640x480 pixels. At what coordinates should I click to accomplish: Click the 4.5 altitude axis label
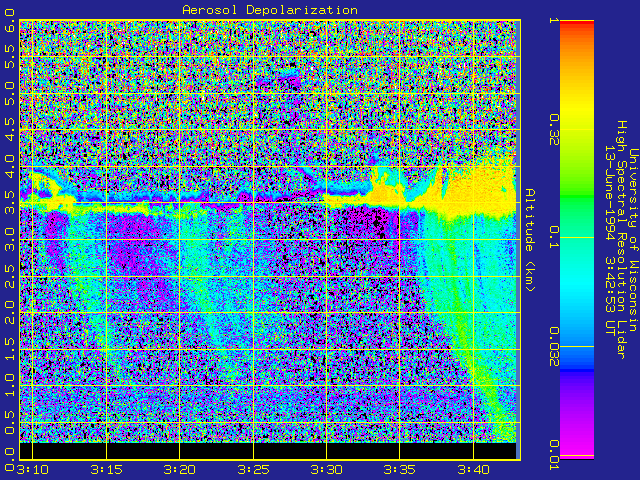(x=9, y=130)
